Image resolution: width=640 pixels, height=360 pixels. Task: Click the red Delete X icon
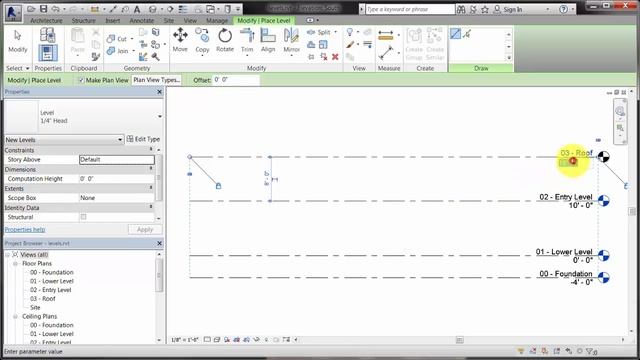[335, 57]
